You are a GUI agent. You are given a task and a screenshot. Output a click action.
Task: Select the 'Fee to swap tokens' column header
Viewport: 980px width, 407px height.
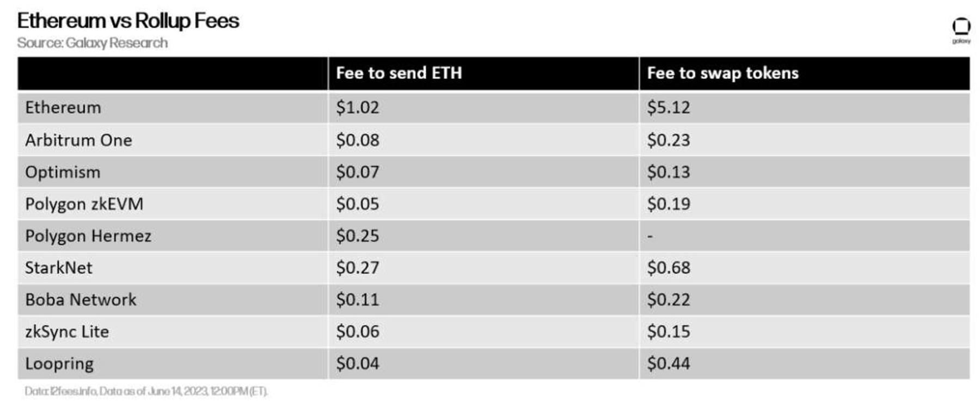coord(722,73)
